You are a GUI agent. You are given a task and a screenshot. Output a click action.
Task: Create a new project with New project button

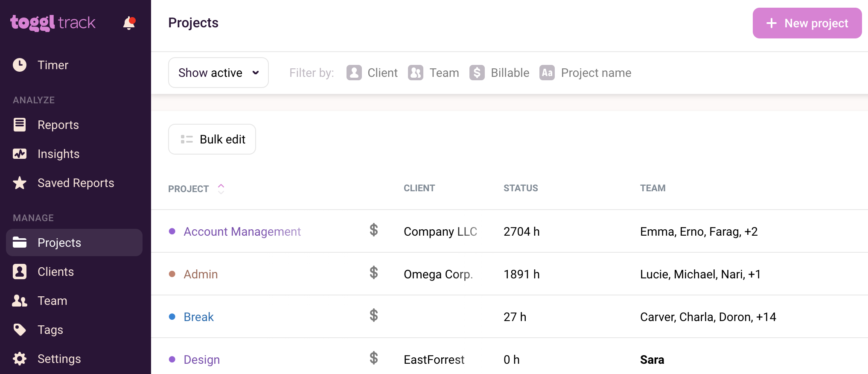coord(807,23)
